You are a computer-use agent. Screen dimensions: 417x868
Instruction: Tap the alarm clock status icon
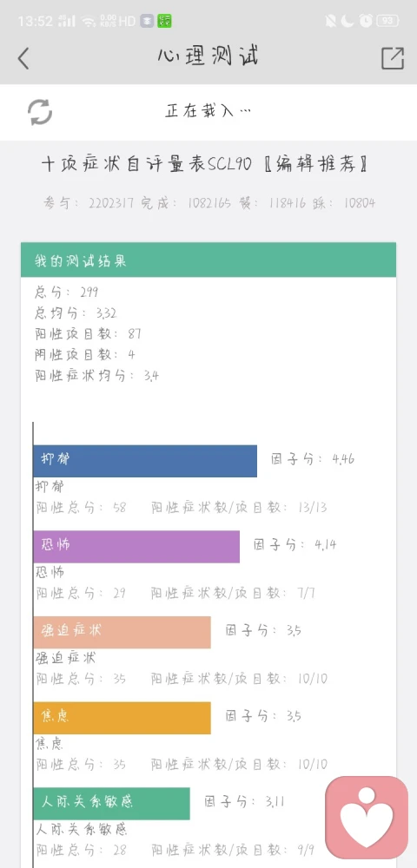(x=366, y=21)
